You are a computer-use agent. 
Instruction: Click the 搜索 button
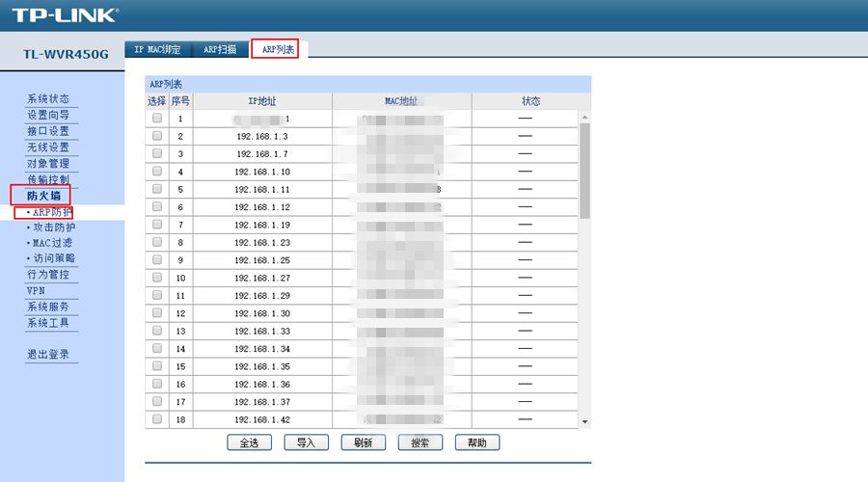(x=420, y=442)
